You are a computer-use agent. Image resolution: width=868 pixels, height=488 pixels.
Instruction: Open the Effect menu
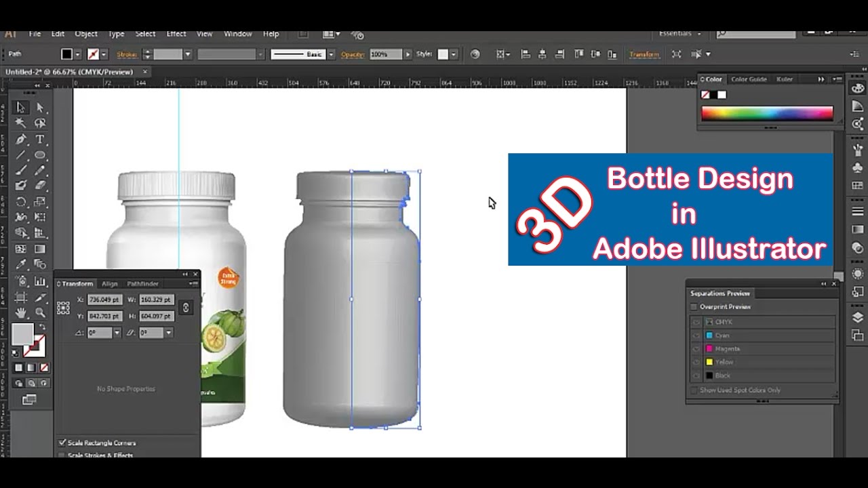point(176,34)
